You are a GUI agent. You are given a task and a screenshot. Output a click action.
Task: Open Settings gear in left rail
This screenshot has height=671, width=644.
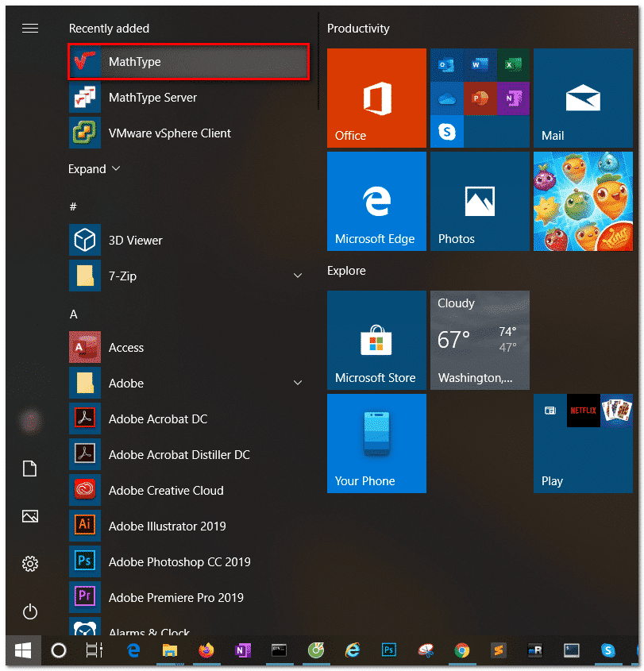tap(30, 564)
